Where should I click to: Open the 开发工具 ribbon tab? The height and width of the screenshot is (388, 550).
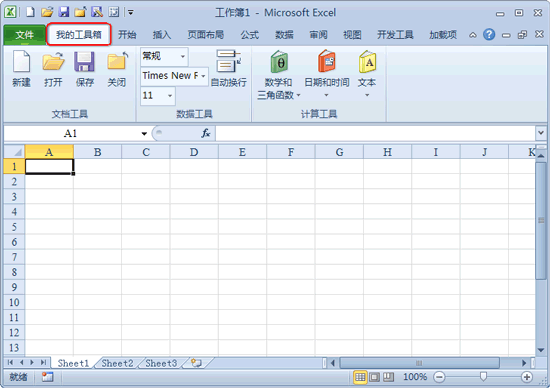click(x=395, y=35)
